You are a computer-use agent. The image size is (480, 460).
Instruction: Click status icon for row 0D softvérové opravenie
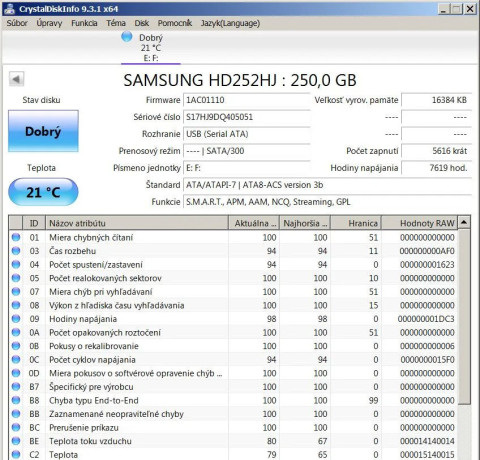click(16, 373)
